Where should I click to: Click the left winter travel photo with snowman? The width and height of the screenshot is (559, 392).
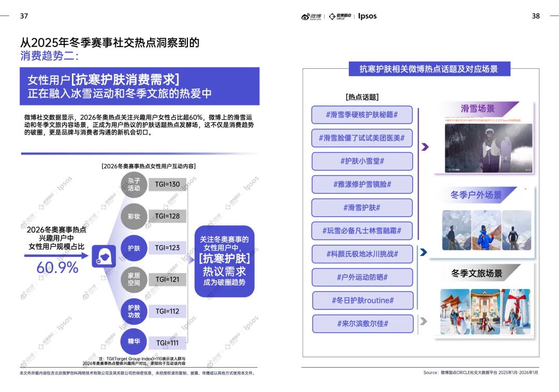click(x=455, y=311)
